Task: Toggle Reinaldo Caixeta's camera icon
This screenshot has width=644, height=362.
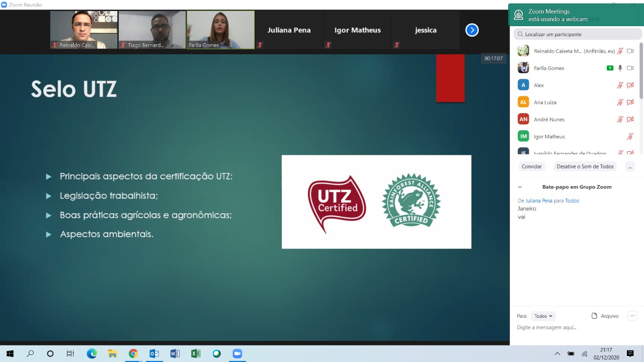Action: pyautogui.click(x=630, y=51)
